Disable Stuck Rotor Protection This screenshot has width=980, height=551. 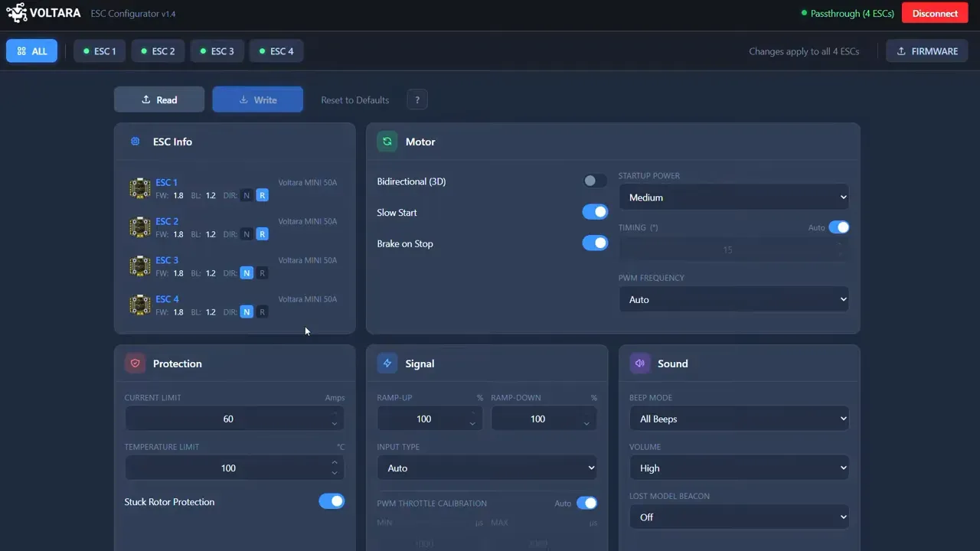tap(332, 501)
